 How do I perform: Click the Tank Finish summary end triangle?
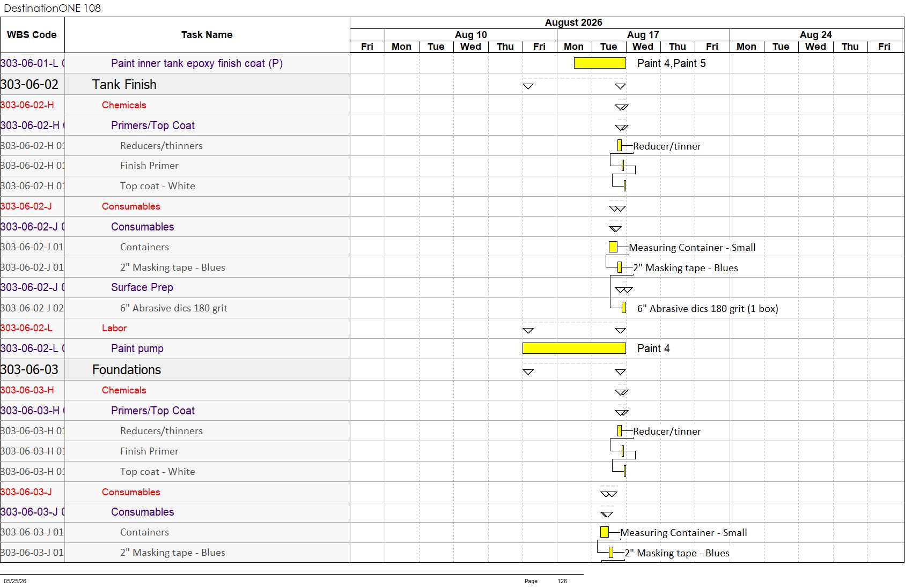[x=620, y=86]
